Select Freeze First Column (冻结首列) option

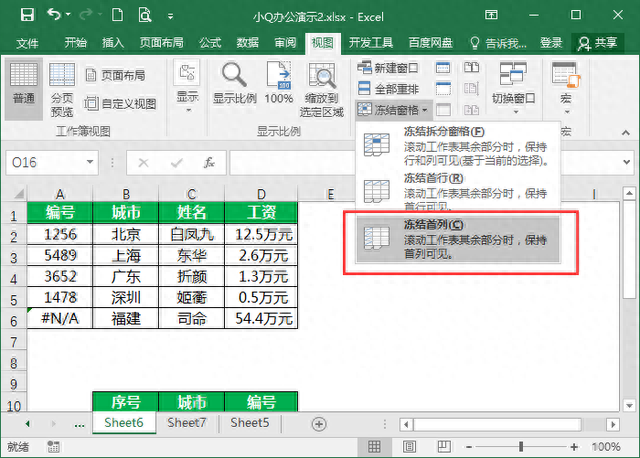tap(458, 239)
